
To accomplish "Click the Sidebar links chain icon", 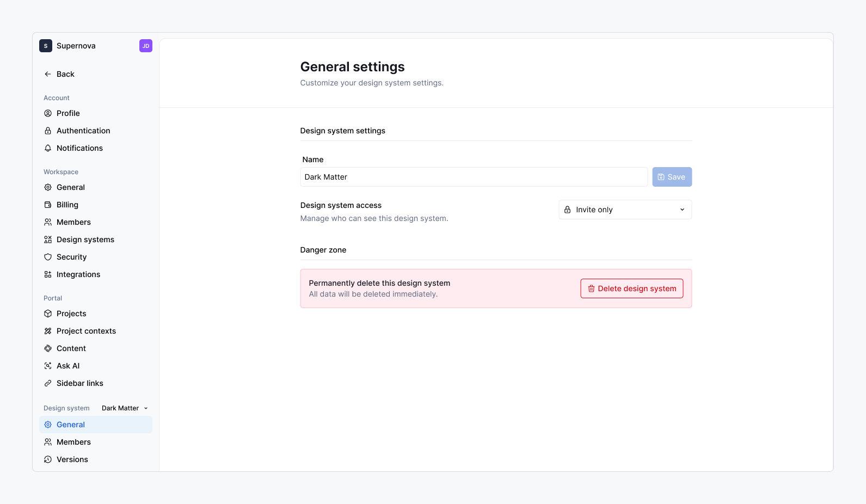I will click(48, 383).
